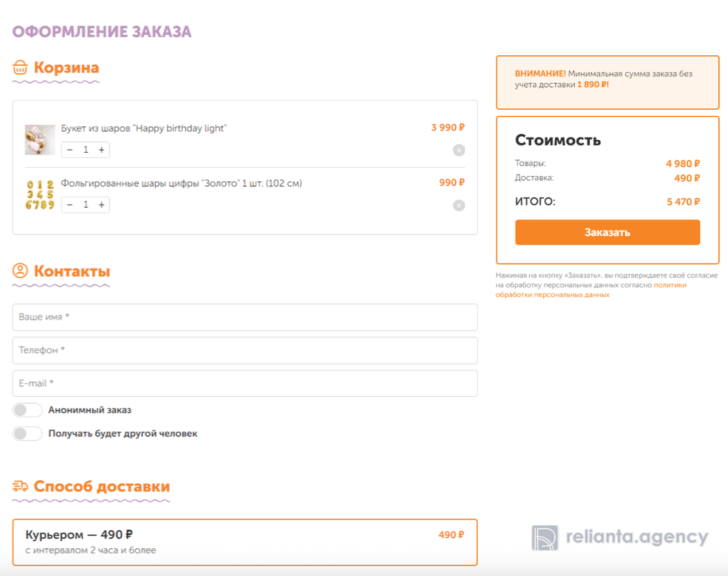Screen dimensions: 728x576
Task: Remove the gold foil digit balloons item
Action: tap(459, 205)
